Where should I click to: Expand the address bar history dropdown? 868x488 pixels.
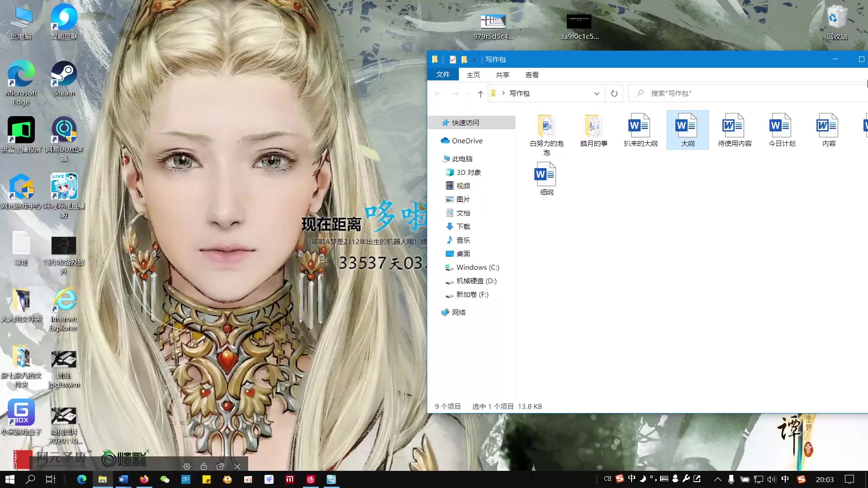[597, 94]
